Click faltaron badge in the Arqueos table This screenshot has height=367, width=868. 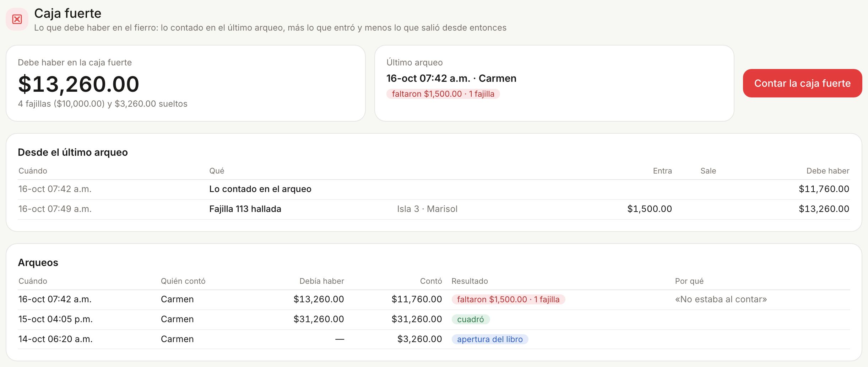click(508, 299)
